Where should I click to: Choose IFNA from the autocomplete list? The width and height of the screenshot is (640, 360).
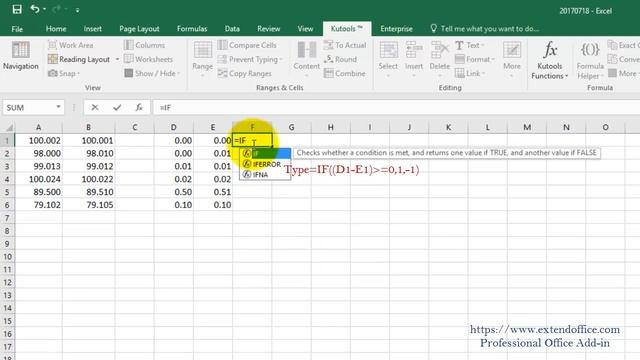[x=265, y=174]
